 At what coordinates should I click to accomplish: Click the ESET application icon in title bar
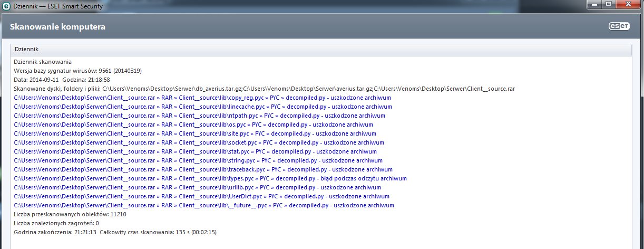tap(6, 5)
